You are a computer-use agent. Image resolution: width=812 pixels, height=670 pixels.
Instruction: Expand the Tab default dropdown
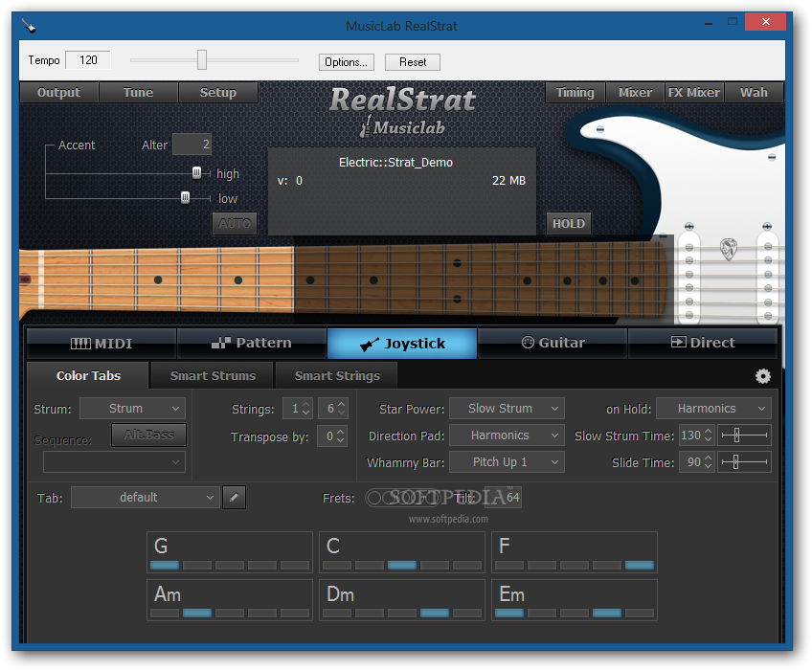coord(145,497)
